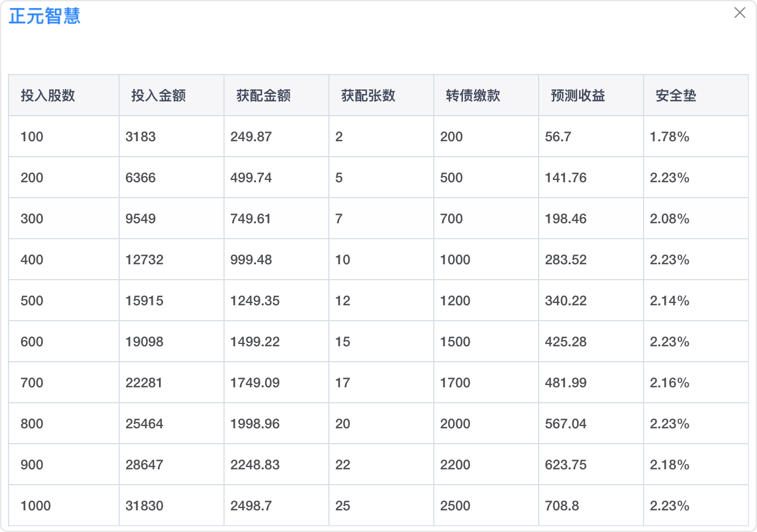Select the 1000 shares row cell
The height and width of the screenshot is (532, 757).
pos(35,506)
